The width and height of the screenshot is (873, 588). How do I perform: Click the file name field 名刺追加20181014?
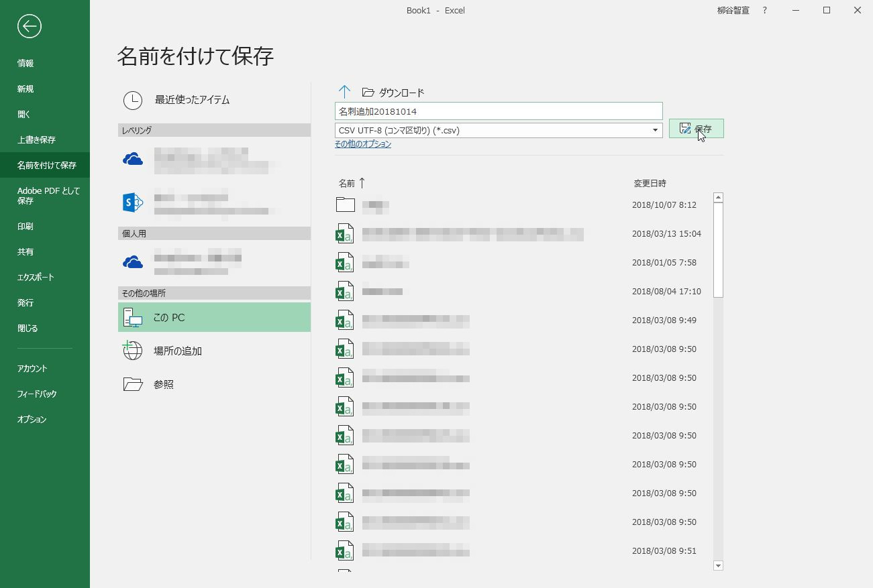tap(499, 111)
